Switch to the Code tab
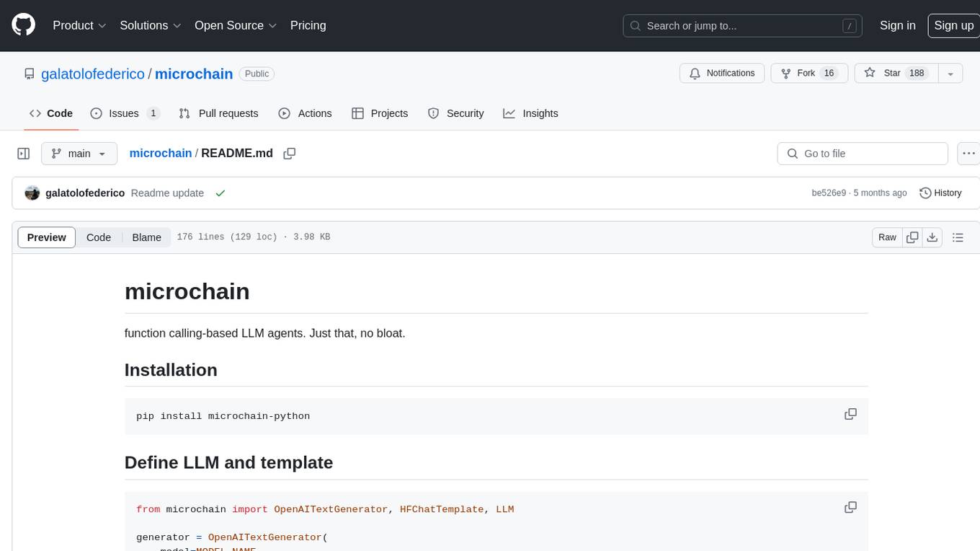 (x=51, y=113)
